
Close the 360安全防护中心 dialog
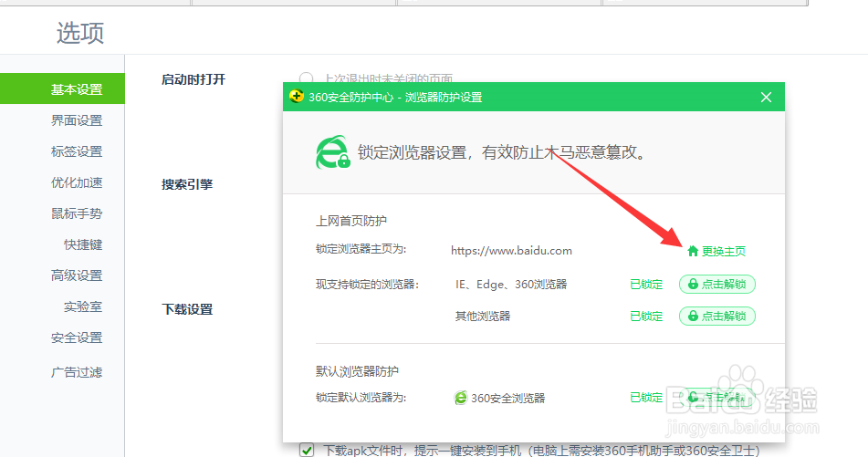pos(766,98)
